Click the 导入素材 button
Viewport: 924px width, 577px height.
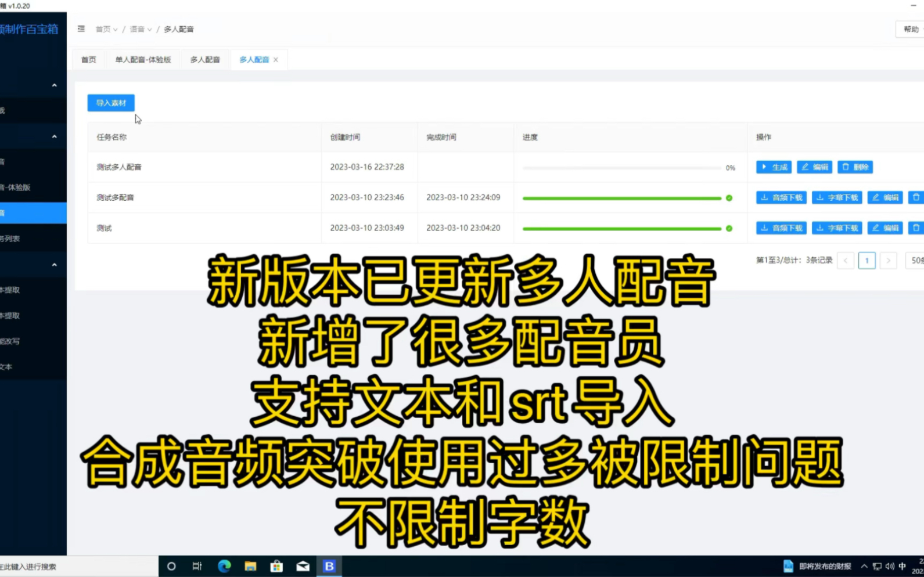point(111,103)
